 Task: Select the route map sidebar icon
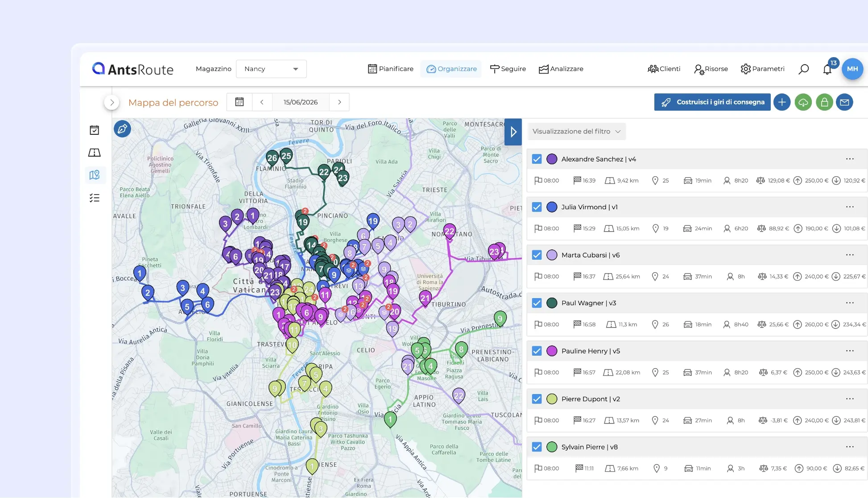(x=95, y=175)
